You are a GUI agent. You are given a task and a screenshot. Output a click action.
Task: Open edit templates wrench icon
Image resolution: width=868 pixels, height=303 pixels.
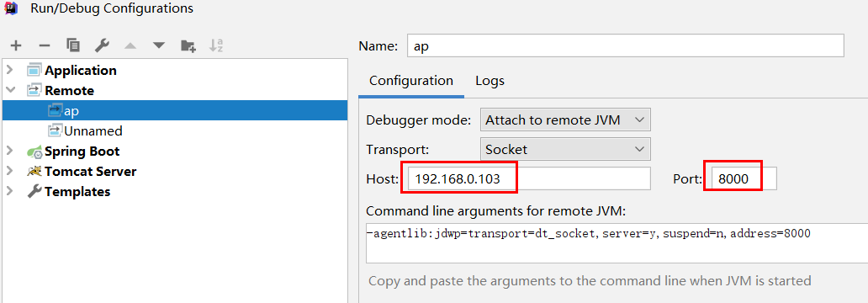coord(101,45)
